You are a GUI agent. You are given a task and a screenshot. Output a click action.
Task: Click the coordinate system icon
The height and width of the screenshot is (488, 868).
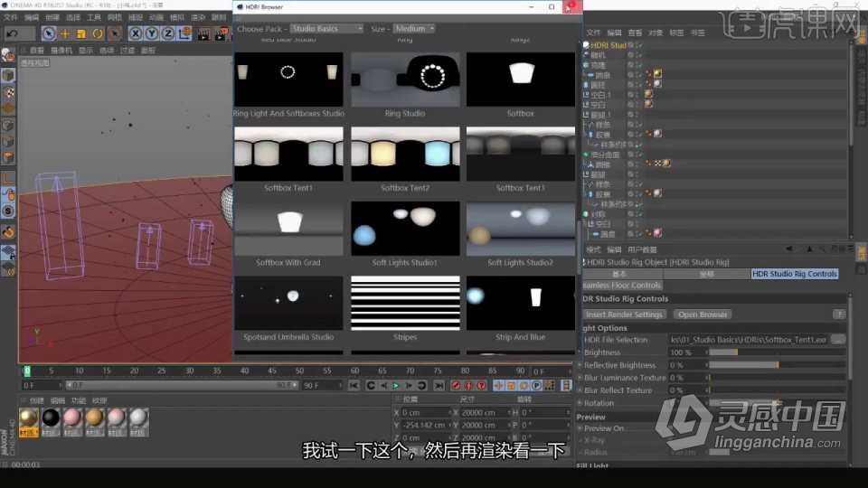(184, 33)
